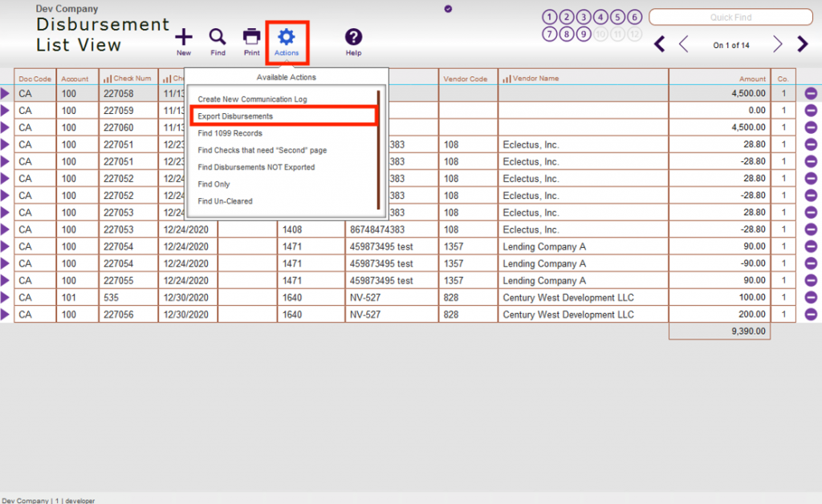The width and height of the screenshot is (822, 504).
Task: Click minus icon on Lending Company A -90.00 row
Action: tap(811, 263)
